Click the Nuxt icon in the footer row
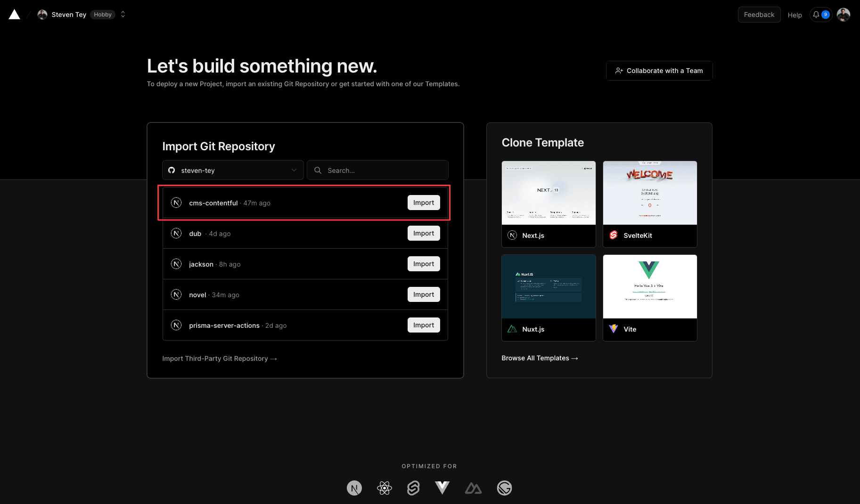 pos(473,488)
